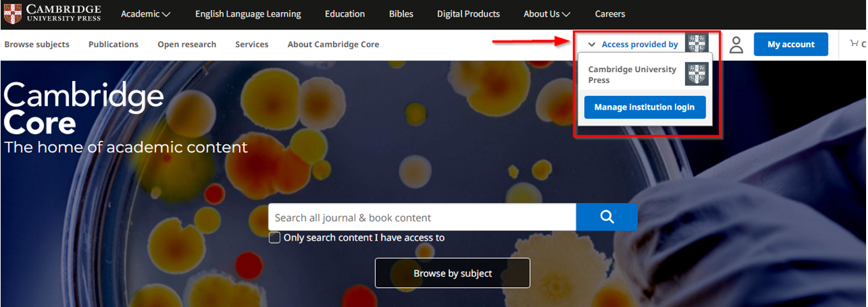Click the My account button

click(791, 45)
